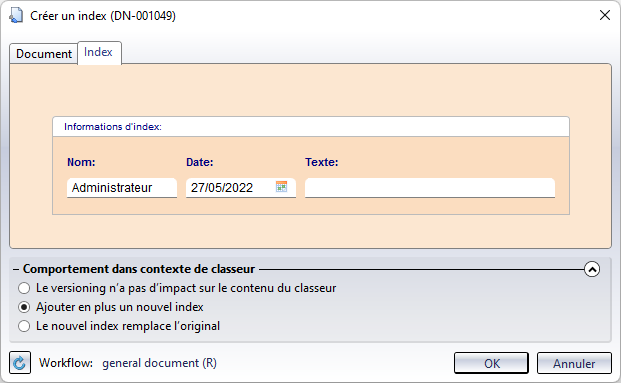Viewport: 621px width, 383px height.
Task: Click the Nom field containing Administrateur
Action: pyautogui.click(x=122, y=188)
